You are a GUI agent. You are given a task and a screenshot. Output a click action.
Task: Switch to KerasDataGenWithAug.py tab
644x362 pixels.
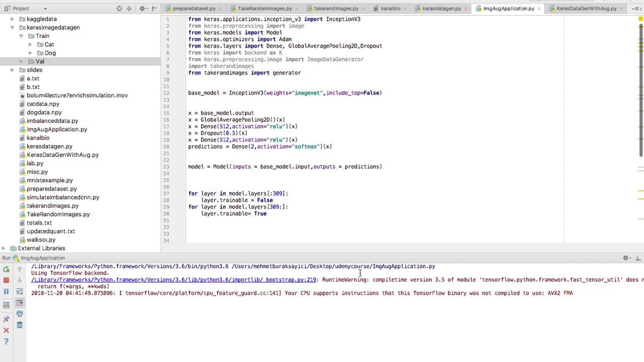click(586, 9)
